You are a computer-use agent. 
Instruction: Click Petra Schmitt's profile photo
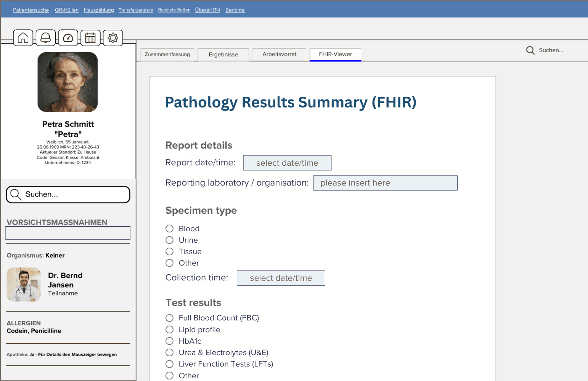pos(67,82)
